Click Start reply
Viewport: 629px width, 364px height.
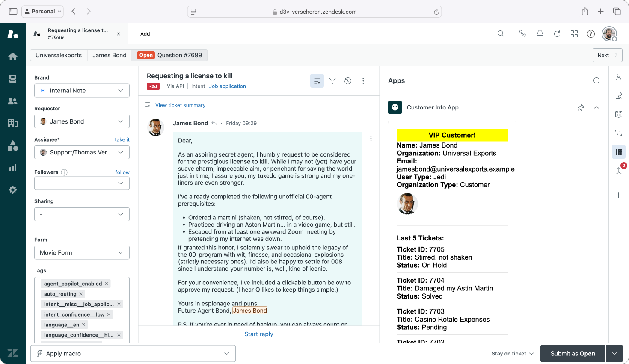pos(259,334)
